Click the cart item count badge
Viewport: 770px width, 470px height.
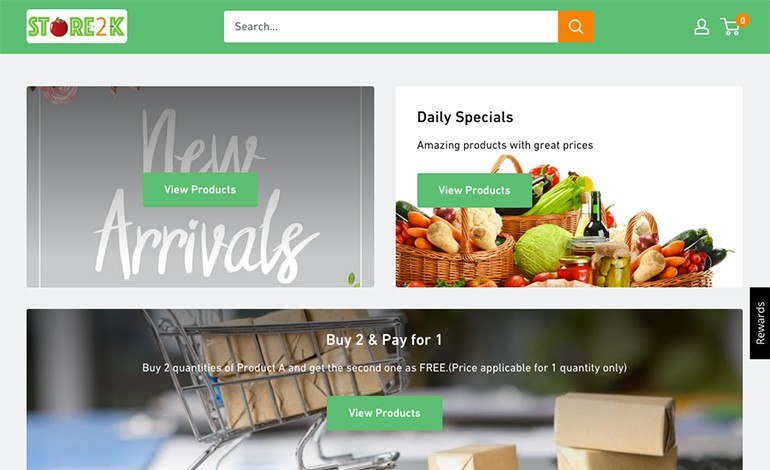point(742,20)
